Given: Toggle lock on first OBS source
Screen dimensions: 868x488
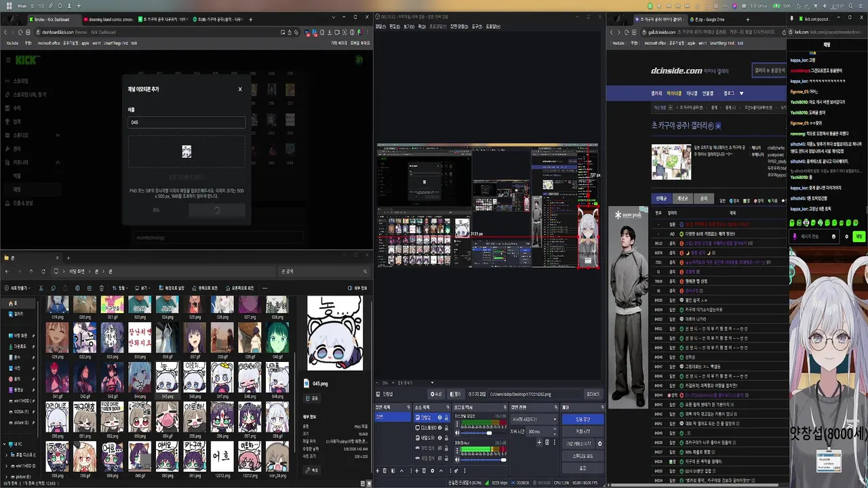Looking at the screenshot, I should tap(446, 418).
